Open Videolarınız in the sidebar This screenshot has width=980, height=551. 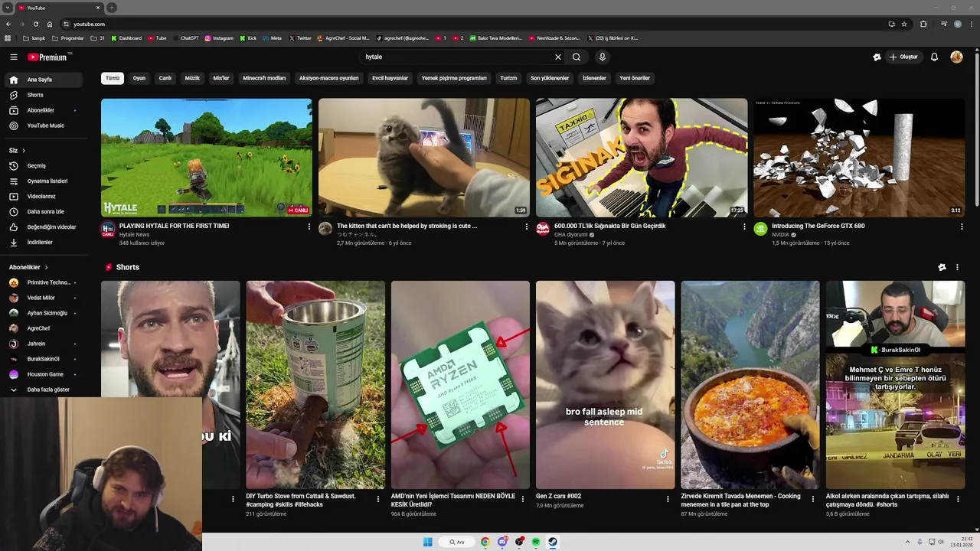[x=43, y=196]
